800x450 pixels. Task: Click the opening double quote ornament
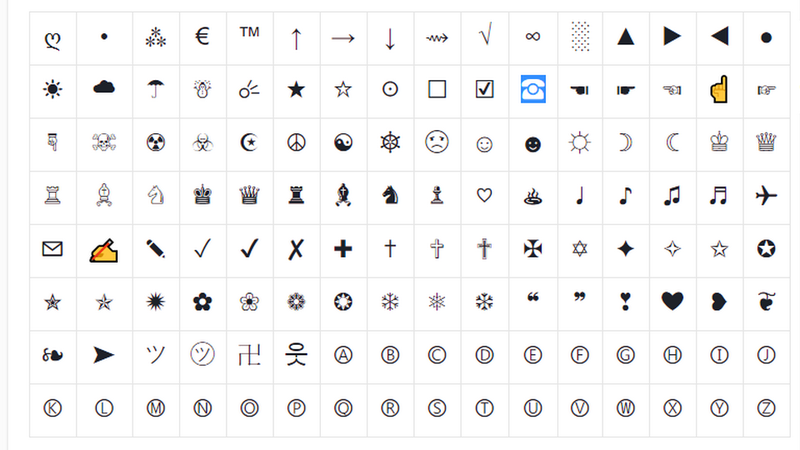coord(533,297)
